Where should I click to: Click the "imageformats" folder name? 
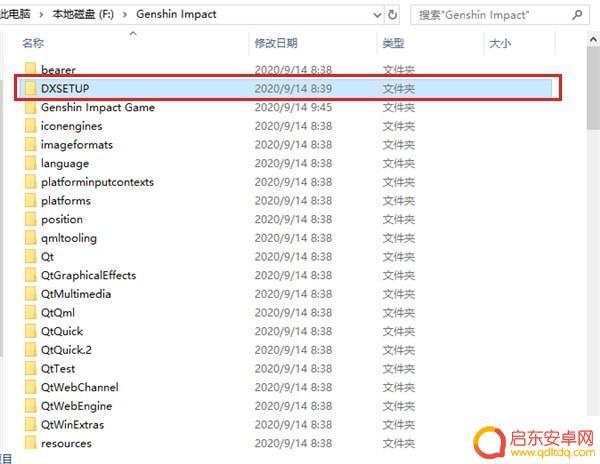tap(77, 145)
